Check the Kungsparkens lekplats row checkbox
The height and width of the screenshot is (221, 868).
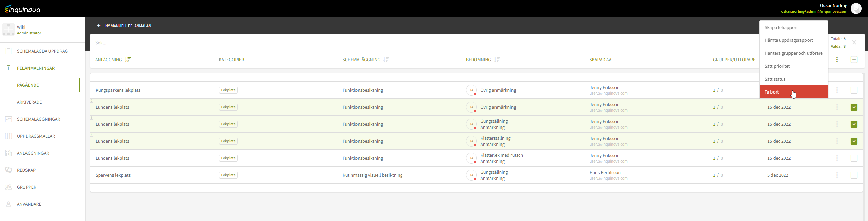coord(854,90)
